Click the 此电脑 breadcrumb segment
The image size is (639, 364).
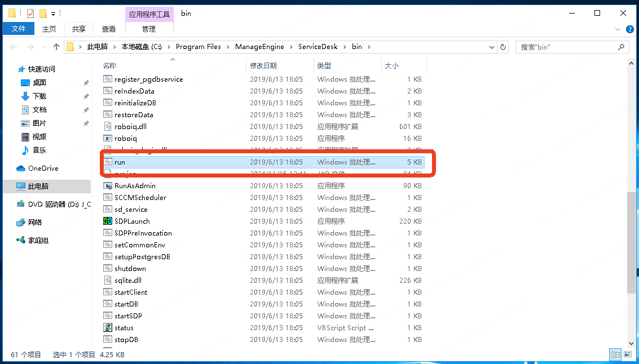[x=98, y=47]
